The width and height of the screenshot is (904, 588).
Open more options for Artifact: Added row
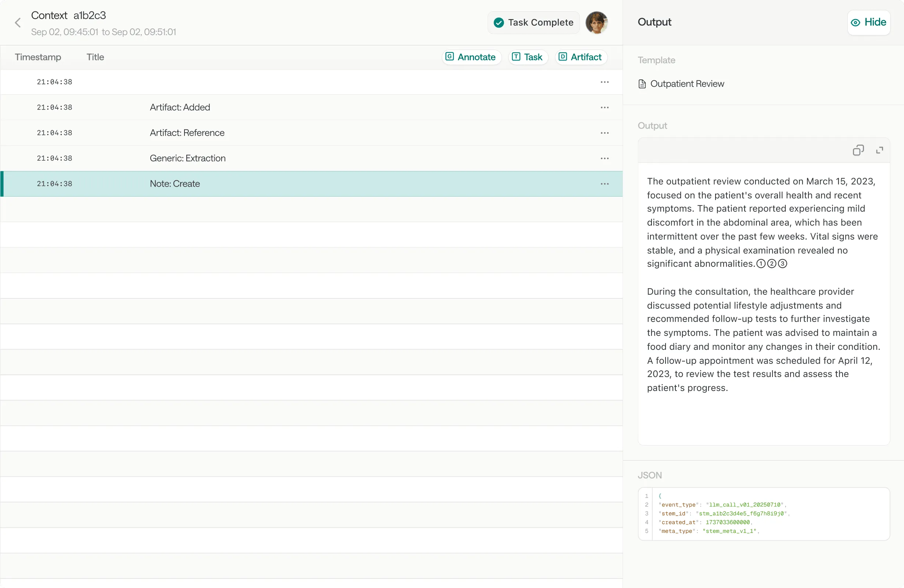(605, 108)
